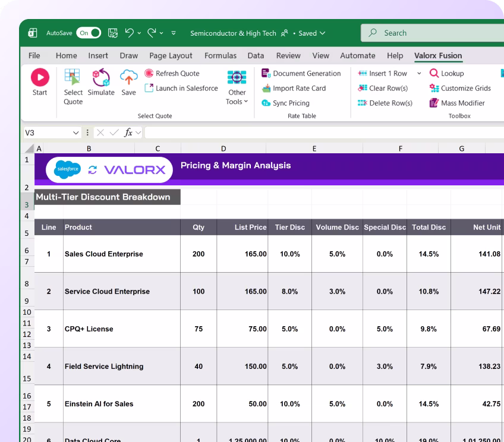
Task: Run the Simulate tool
Action: click(101, 82)
